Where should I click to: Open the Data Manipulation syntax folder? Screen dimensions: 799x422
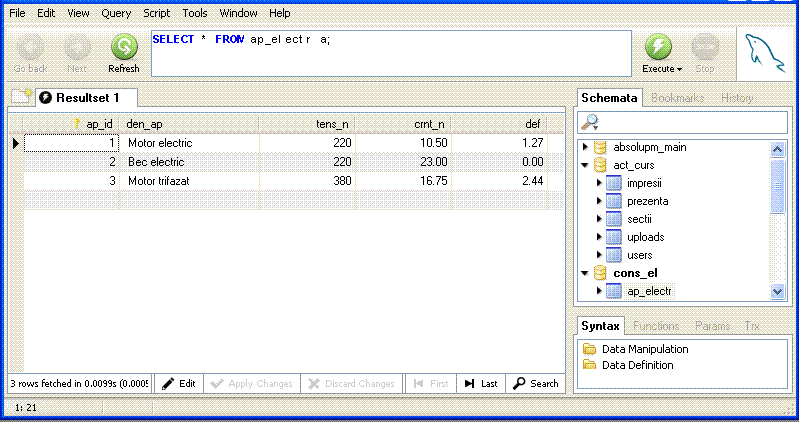[x=644, y=349]
